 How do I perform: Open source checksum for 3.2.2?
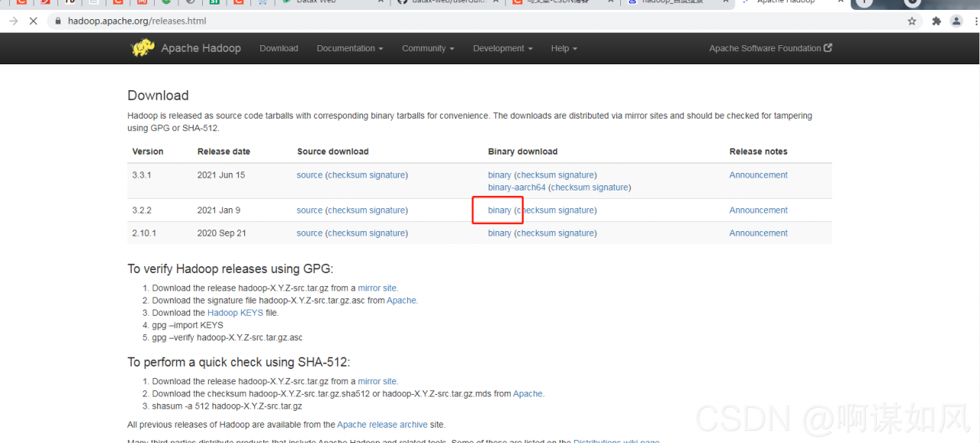pos(348,210)
